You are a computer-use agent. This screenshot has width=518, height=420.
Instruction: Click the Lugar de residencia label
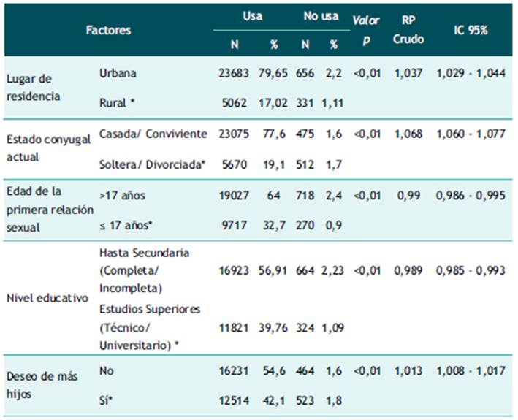(x=34, y=88)
